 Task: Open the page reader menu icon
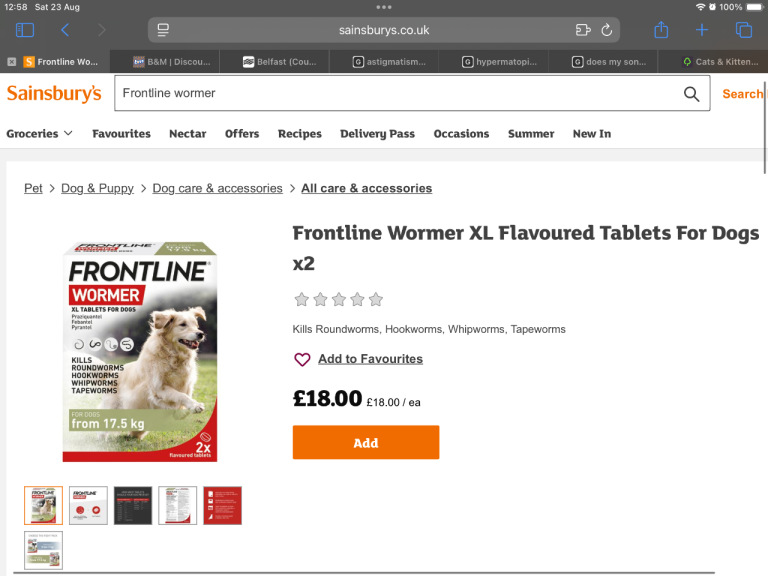[164, 30]
